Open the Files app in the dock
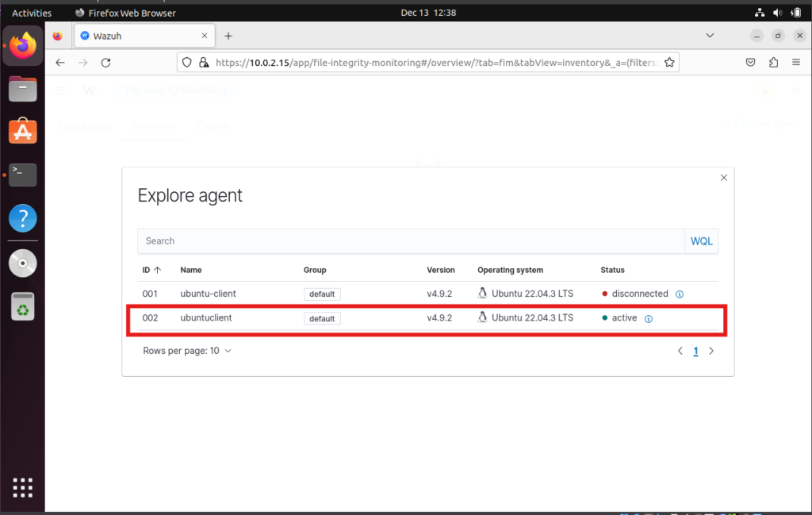812x515 pixels. [x=23, y=89]
